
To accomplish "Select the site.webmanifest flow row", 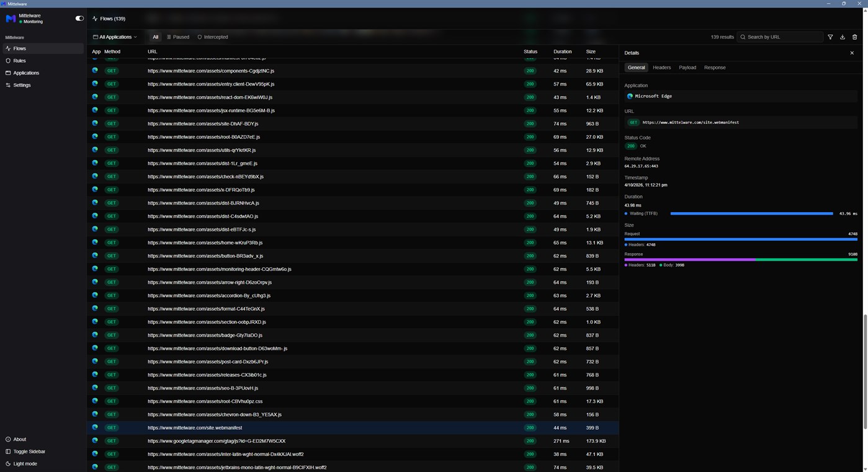I will click(x=352, y=428).
